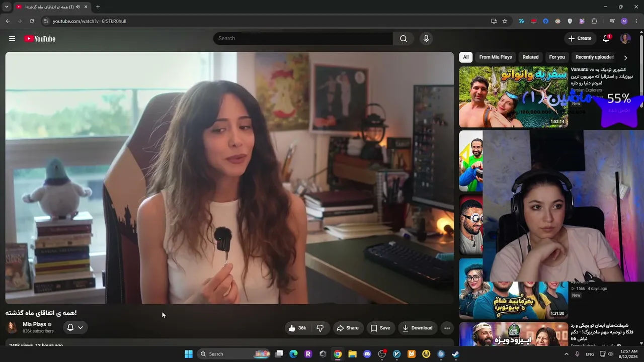Select the For you chip
The width and height of the screenshot is (644, 362).
(557, 57)
